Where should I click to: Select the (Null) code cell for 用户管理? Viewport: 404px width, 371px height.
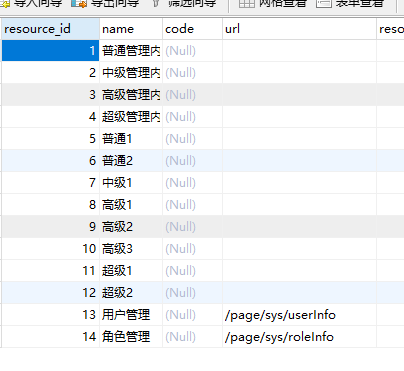193,315
